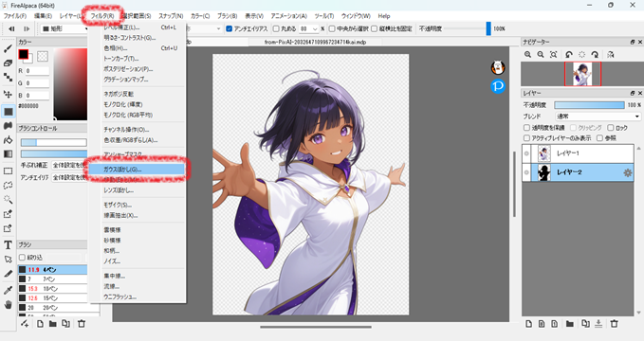Rotate the canvas right in Navigator
Viewport: 644px width, 341px height.
pos(595,55)
